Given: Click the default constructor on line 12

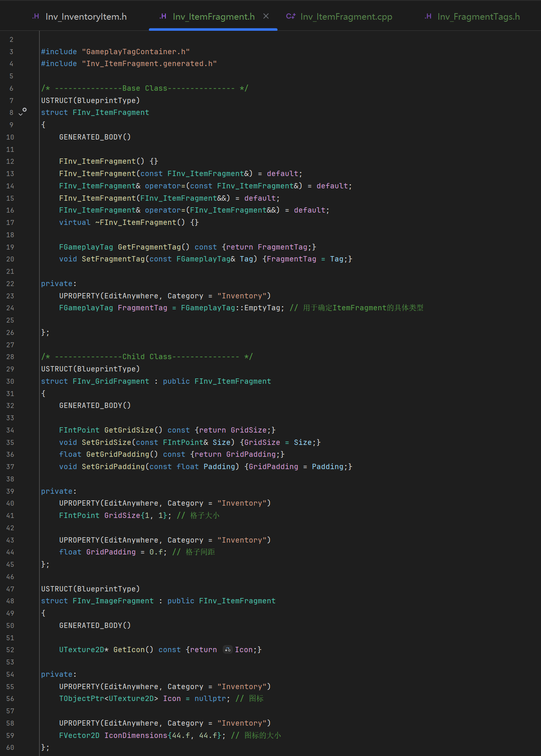Looking at the screenshot, I should [x=109, y=161].
